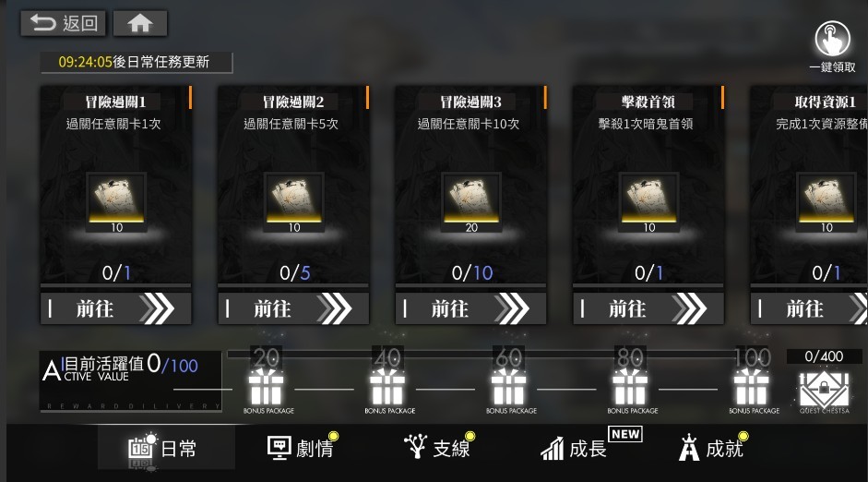Click the home icon button

[140, 23]
